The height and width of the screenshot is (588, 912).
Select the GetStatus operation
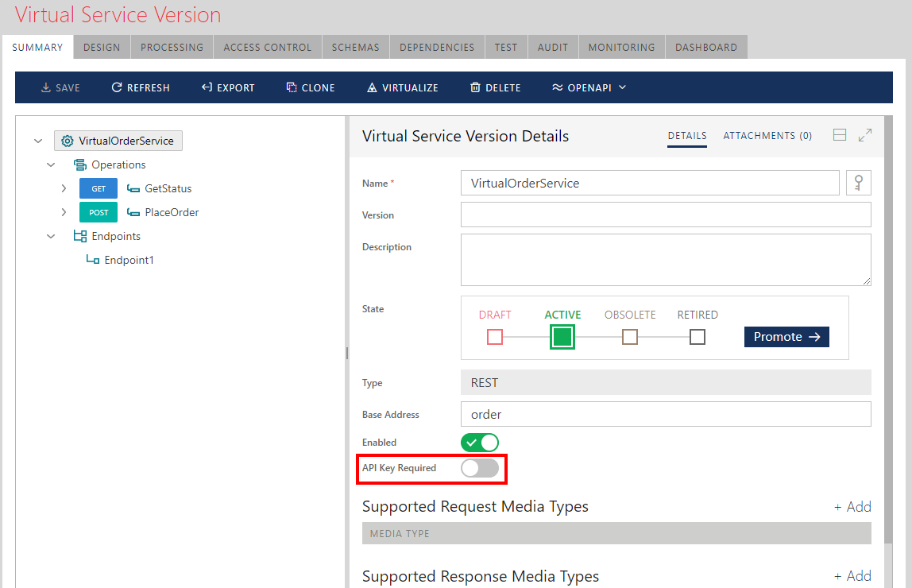tap(168, 188)
